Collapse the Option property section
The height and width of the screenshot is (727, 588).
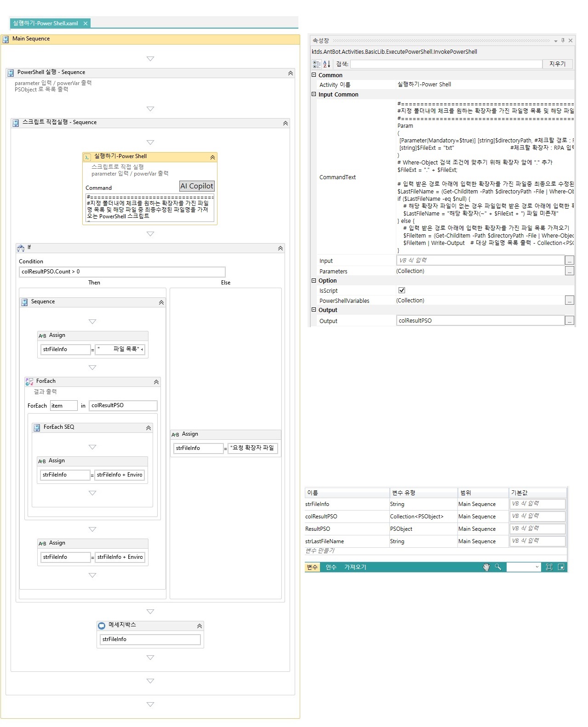point(314,280)
